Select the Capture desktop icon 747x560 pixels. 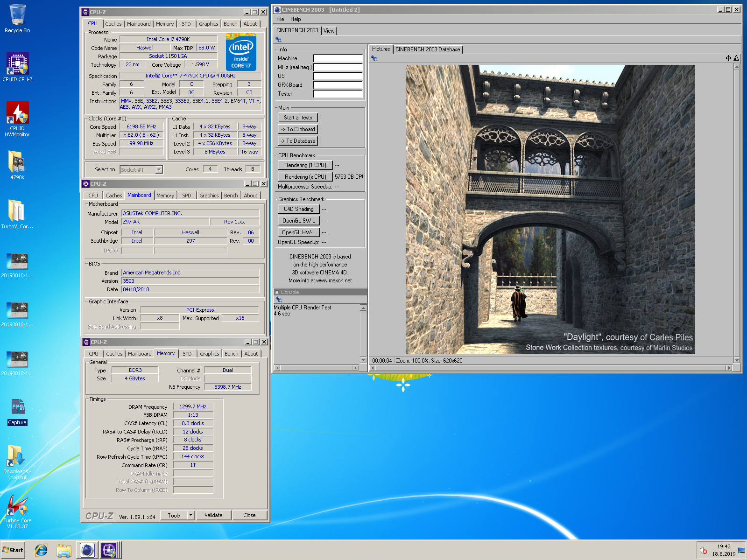coord(17,412)
